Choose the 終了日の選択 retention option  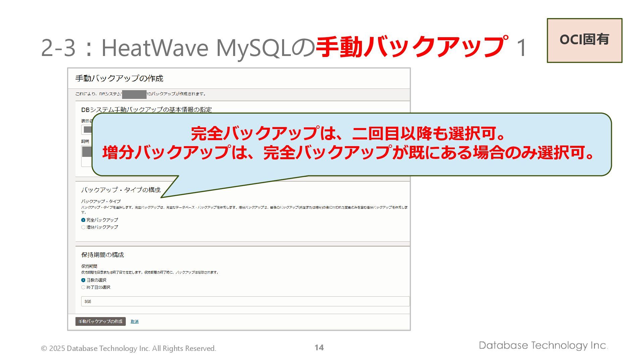[x=83, y=287]
